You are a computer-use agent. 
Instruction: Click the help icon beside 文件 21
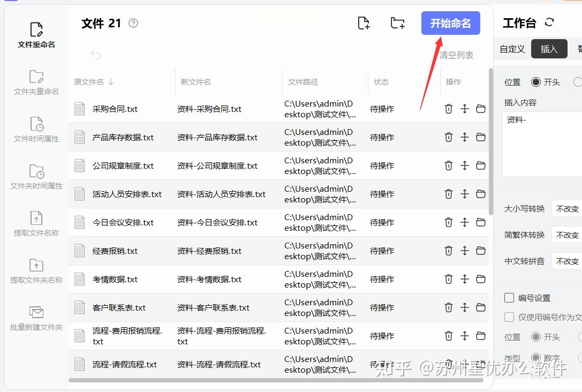(133, 23)
